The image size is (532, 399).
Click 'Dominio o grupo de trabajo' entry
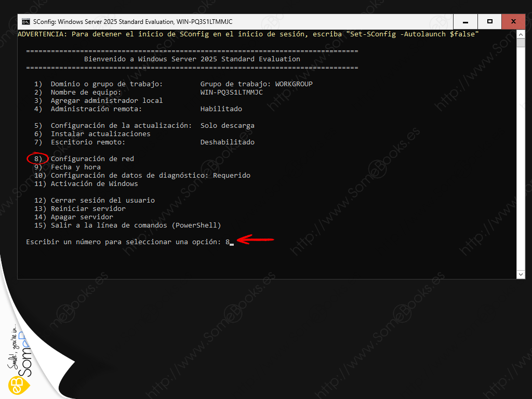click(x=107, y=84)
